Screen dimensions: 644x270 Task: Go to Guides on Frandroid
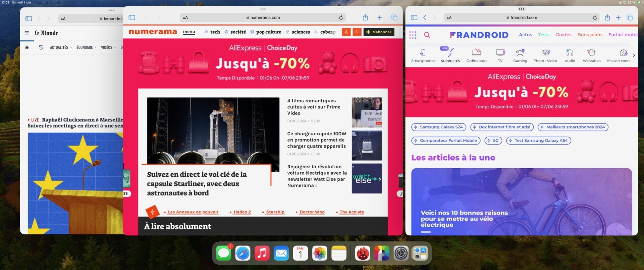[x=563, y=35]
